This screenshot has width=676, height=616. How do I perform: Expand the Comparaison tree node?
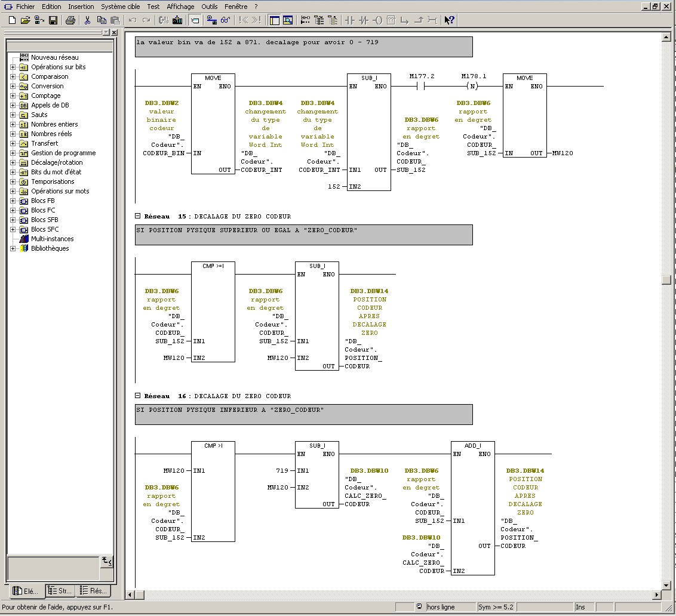point(13,76)
